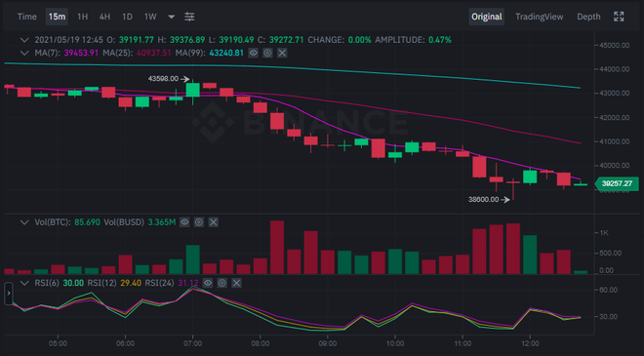Screen dimensions: 644x356
Task: Switch to the 4H interval
Action: [104, 17]
